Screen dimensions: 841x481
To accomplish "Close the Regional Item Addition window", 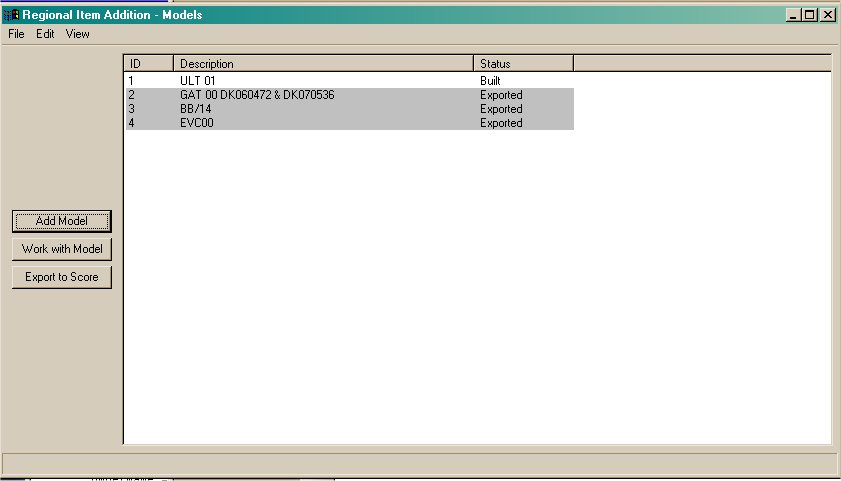I will pos(828,15).
